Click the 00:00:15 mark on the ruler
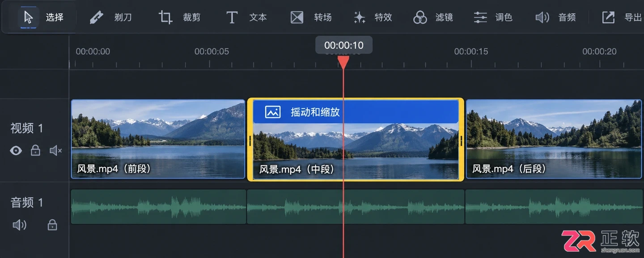644x258 pixels. [471, 52]
